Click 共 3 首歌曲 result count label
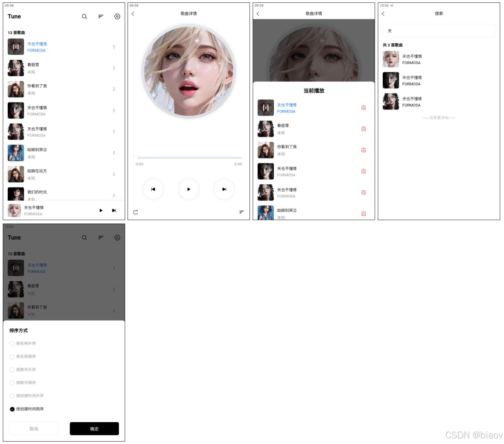 pyautogui.click(x=393, y=45)
